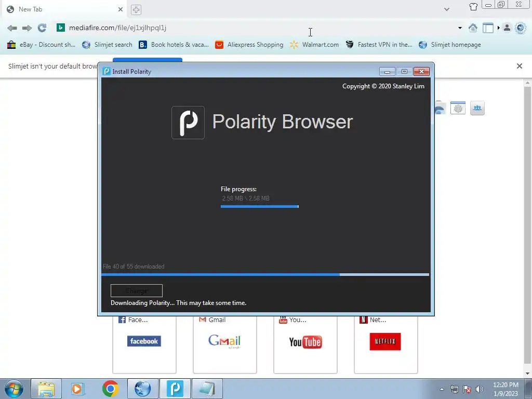The height and width of the screenshot is (399, 532).
Task: Maximize the Install Polarity window
Action: tap(404, 72)
